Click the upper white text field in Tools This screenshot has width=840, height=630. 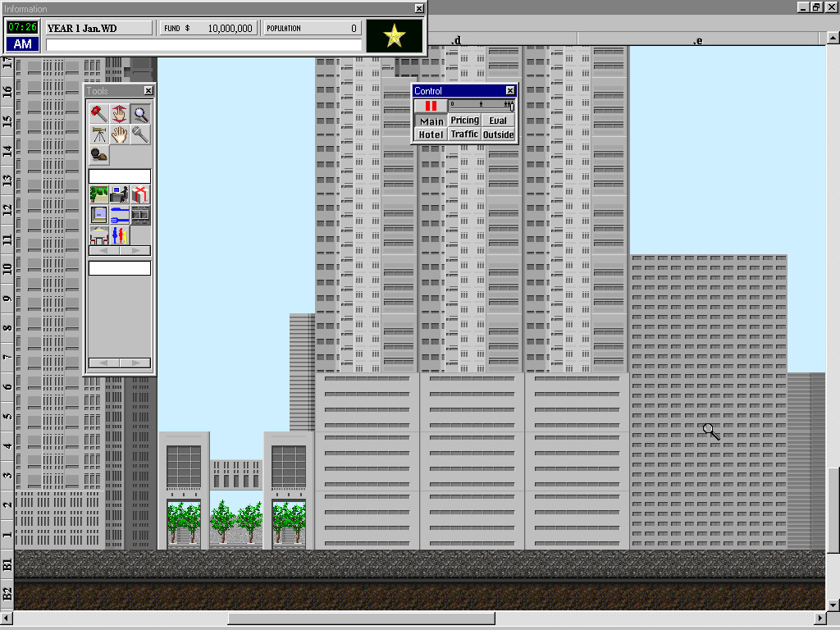[x=120, y=176]
